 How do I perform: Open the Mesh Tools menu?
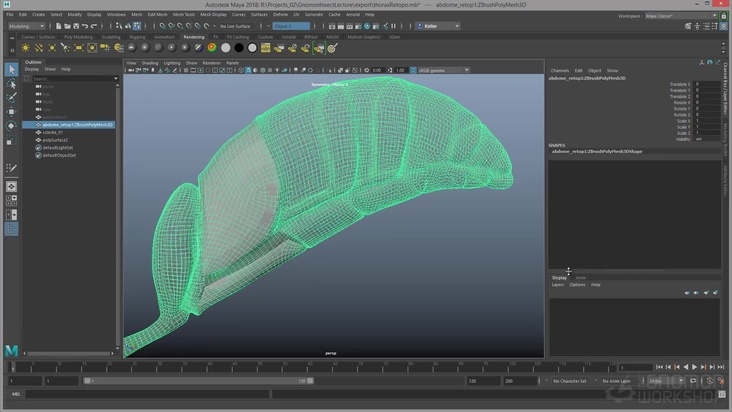(183, 15)
